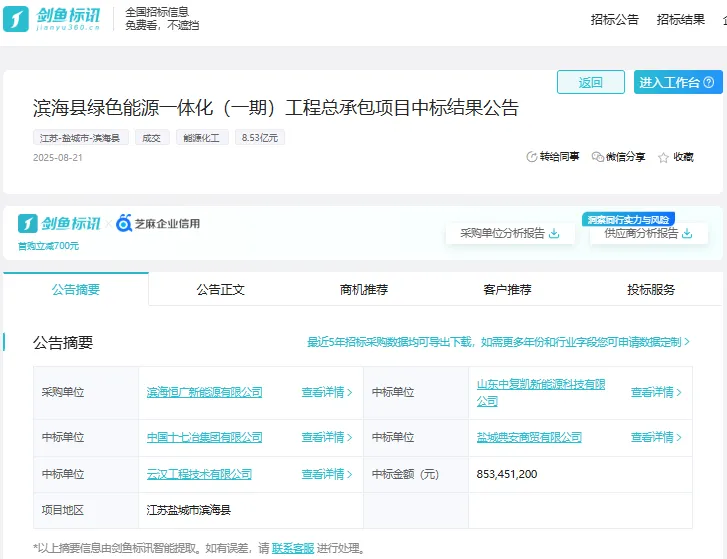Image resolution: width=727 pixels, height=559 pixels.
Task: Click the 能源化工 industry tag
Action: coord(202,138)
